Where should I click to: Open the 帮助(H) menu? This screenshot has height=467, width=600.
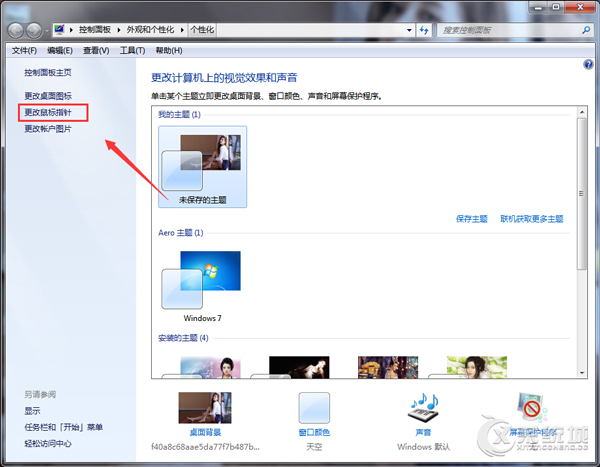click(169, 51)
